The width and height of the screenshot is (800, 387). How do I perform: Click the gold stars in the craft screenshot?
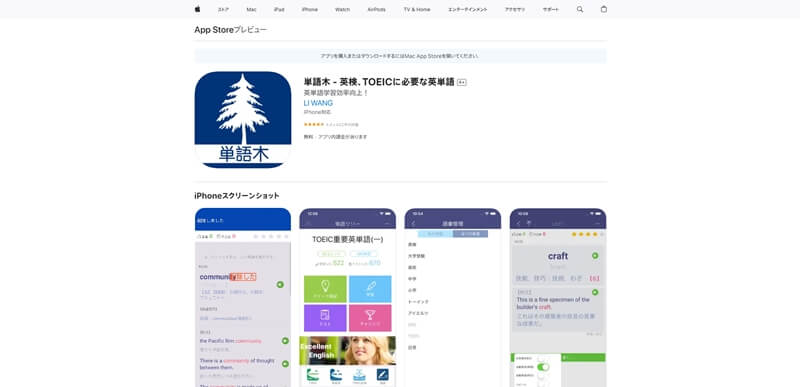[586, 234]
